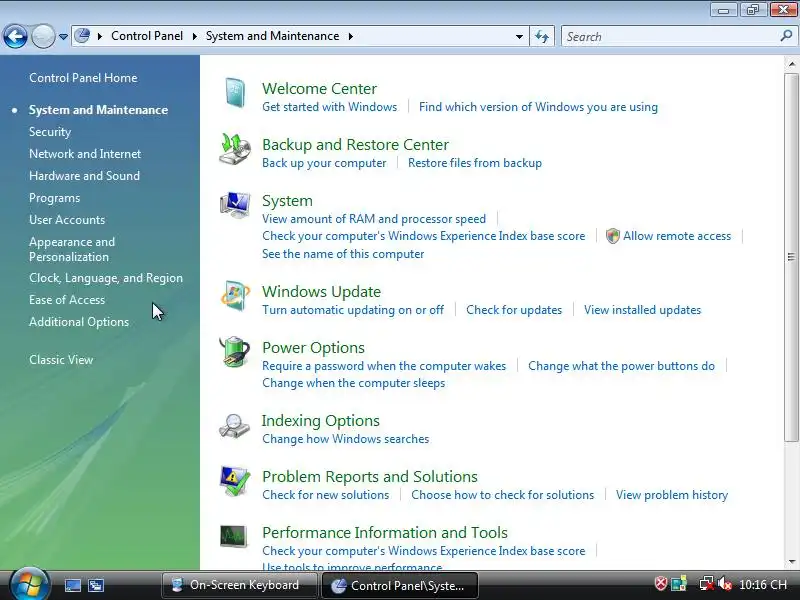Click Control Panel breadcrumb segment

click(147, 36)
